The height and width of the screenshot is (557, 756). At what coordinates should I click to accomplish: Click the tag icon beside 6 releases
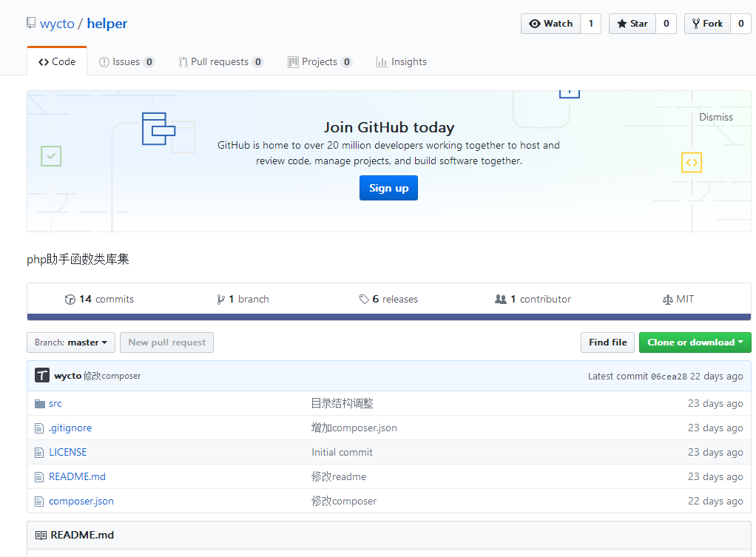[x=364, y=300]
